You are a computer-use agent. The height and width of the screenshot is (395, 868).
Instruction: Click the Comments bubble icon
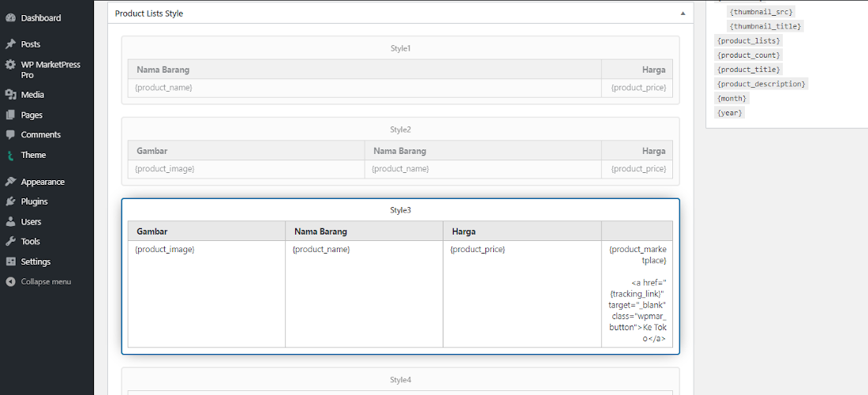10,134
